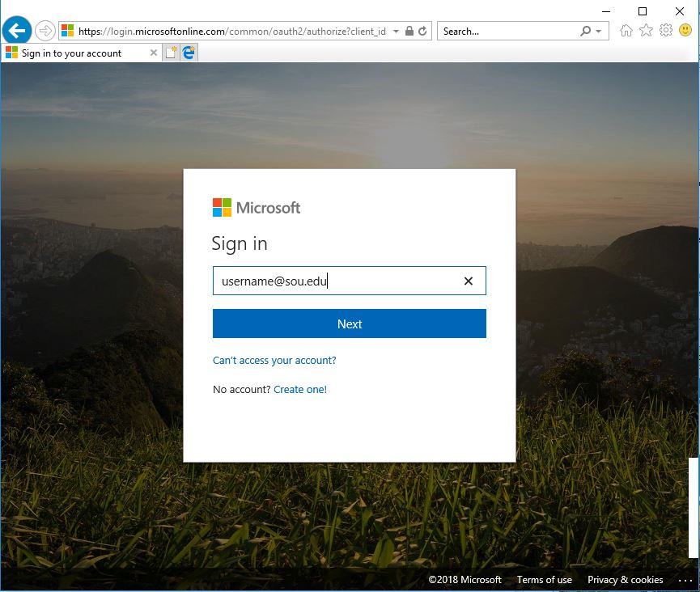Expand search provider dropdown arrow
Image resolution: width=700 pixels, height=592 pixels.
pos(599,32)
